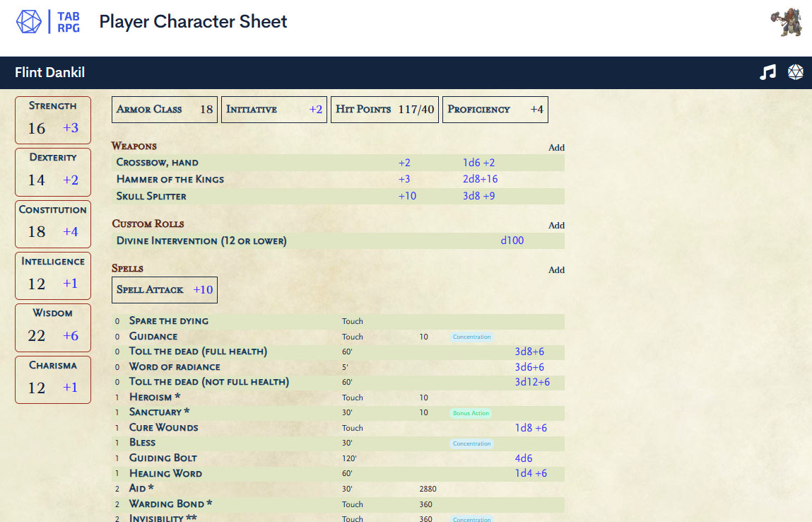
Task: Click Add next to Spells
Action: click(556, 269)
